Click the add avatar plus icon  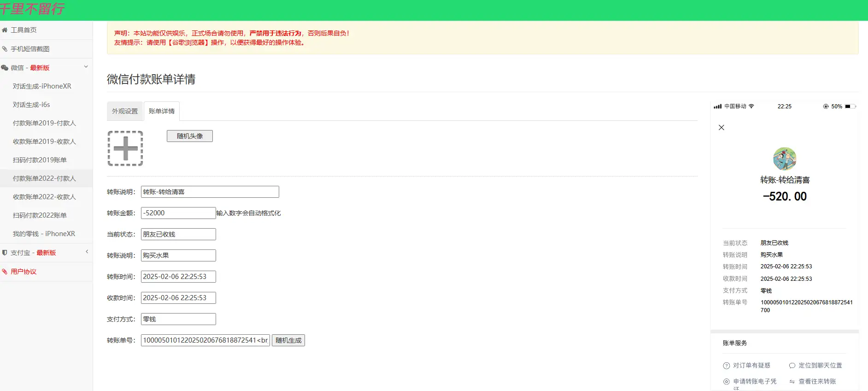[x=125, y=148]
